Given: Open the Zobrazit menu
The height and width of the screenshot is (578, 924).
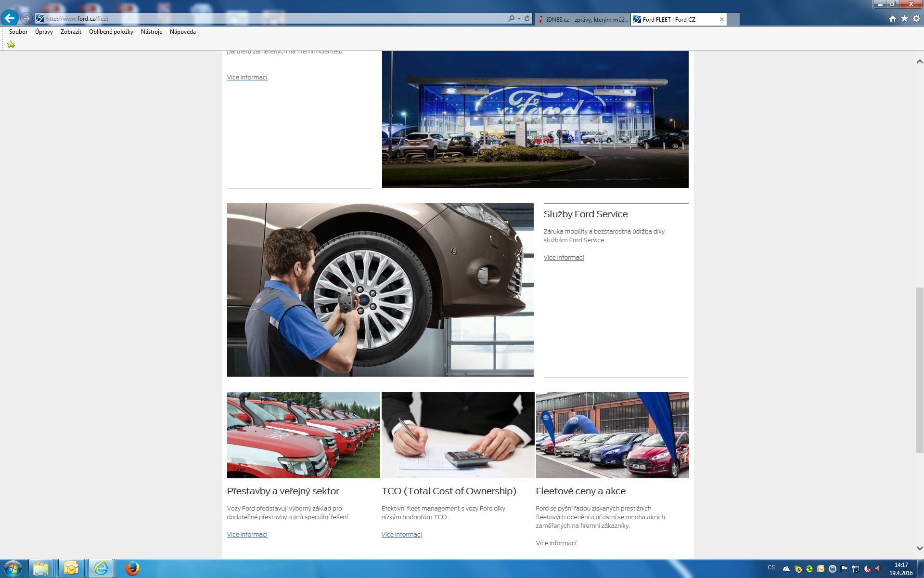Looking at the screenshot, I should click(x=71, y=32).
